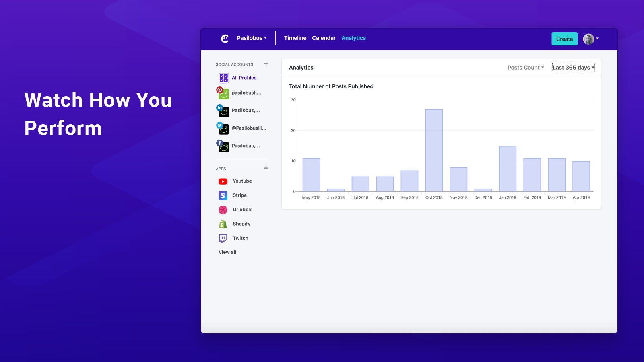Viewport: 644px width, 362px height.
Task: Select the Pinterest pasilobush profile icon
Action: click(223, 93)
